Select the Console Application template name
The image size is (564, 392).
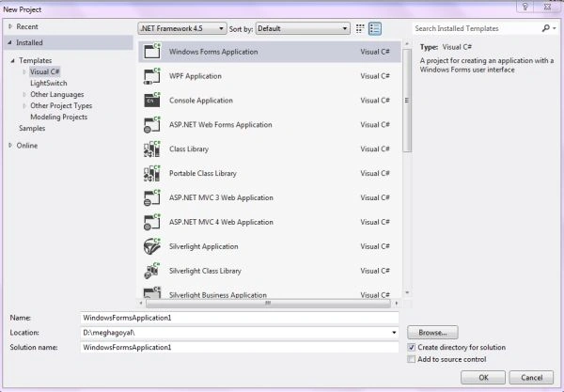[x=201, y=101]
